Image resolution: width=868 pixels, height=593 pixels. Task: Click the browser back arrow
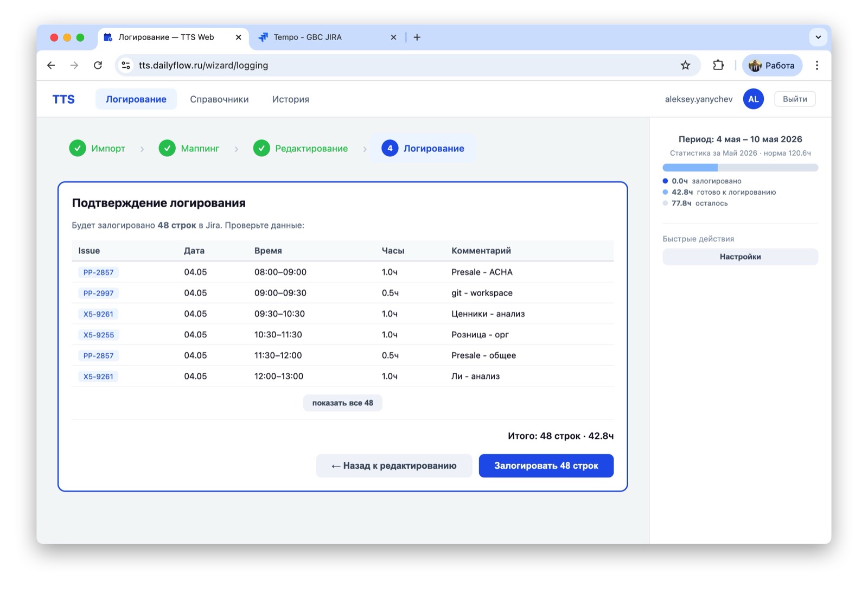(51, 66)
